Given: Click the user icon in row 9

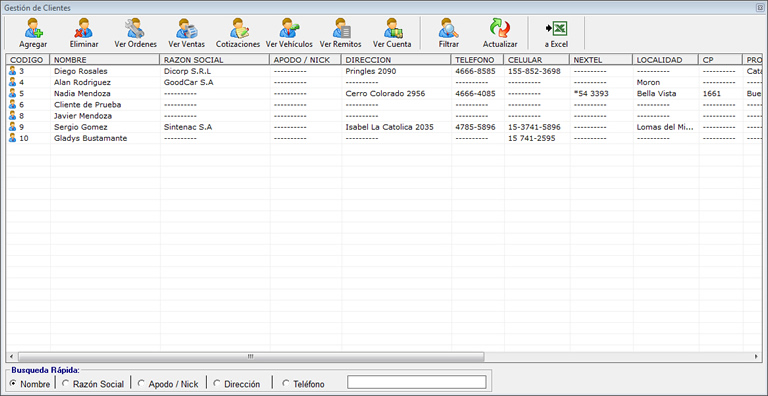Looking at the screenshot, I should tap(13, 127).
